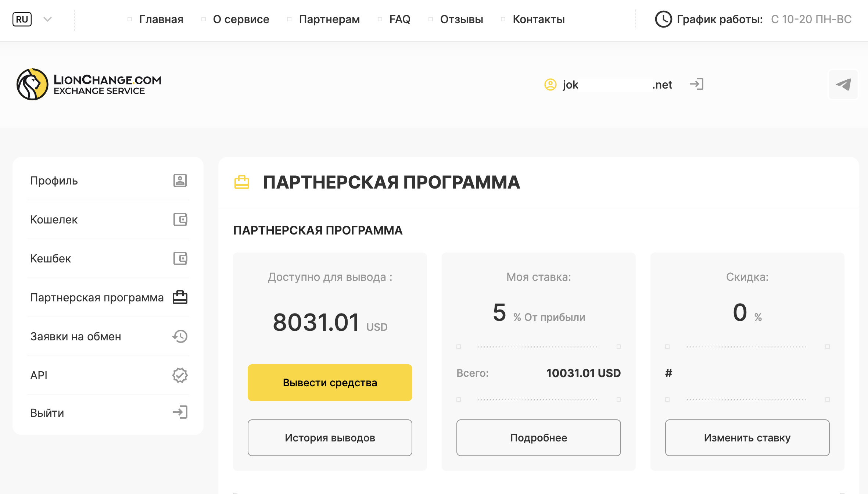Go to FAQ in top navigation
This screenshot has width=868, height=494.
click(399, 19)
